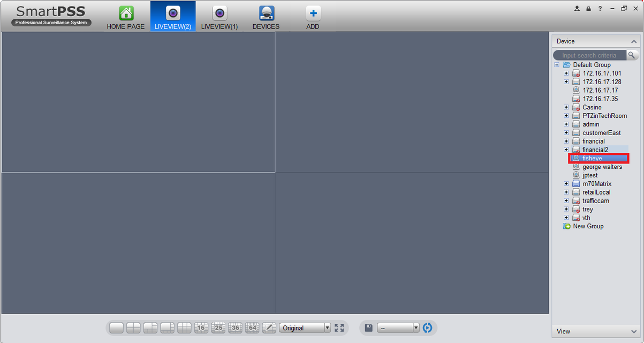The width and height of the screenshot is (644, 343).
Task: Select the 172.16.17.35 device
Action: coord(600,99)
